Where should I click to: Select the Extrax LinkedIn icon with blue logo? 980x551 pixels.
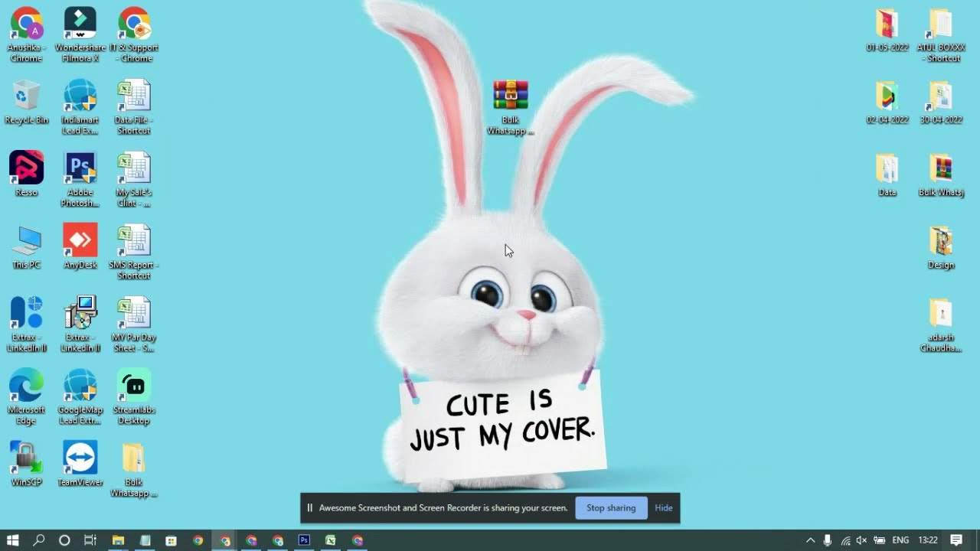[26, 324]
